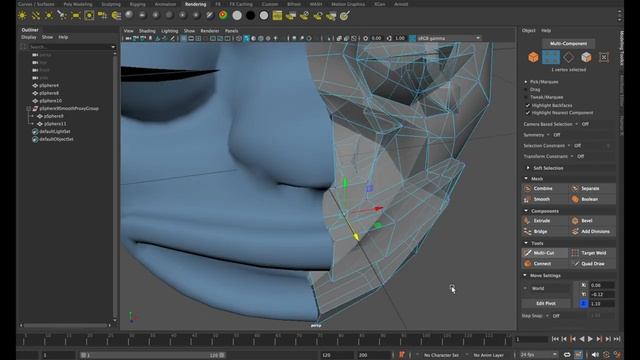The height and width of the screenshot is (360, 640).
Task: Activate Add Divisions tool
Action: [592, 231]
